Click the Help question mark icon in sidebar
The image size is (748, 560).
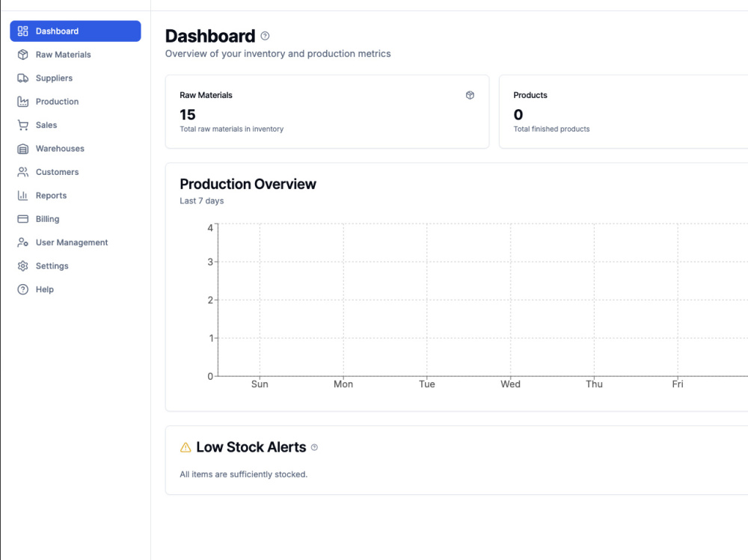tap(23, 289)
